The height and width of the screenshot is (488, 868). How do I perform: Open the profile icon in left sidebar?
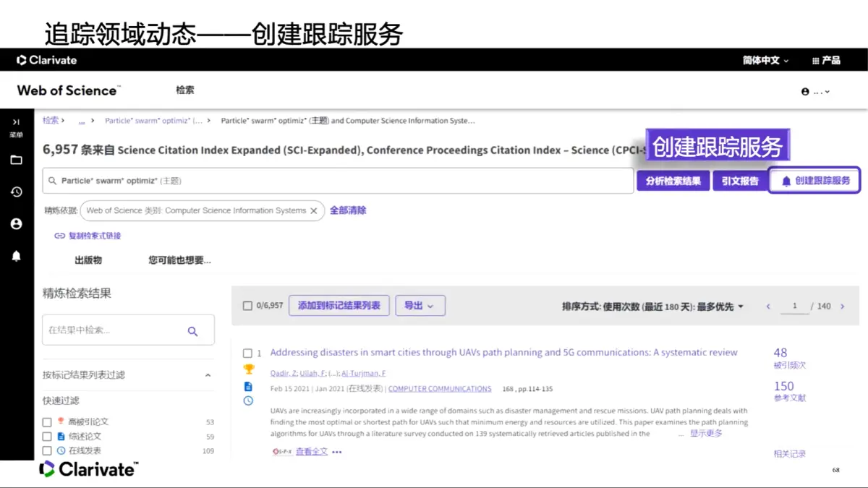tap(16, 224)
